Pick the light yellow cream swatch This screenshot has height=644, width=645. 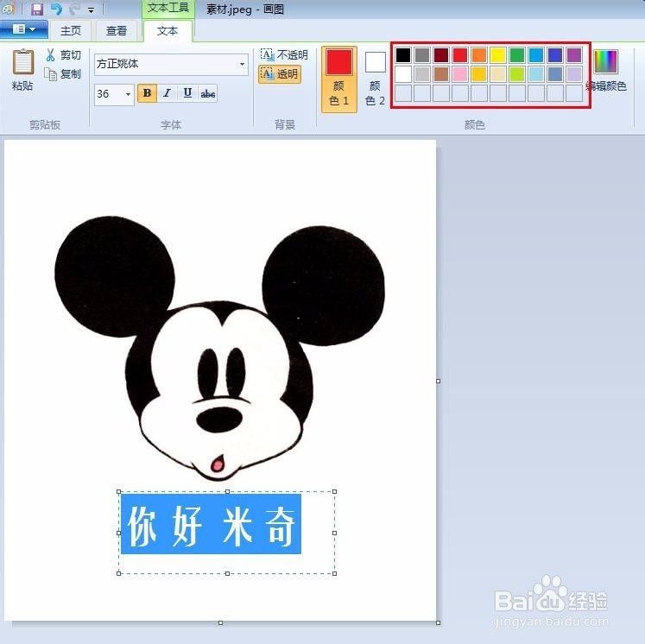497,74
